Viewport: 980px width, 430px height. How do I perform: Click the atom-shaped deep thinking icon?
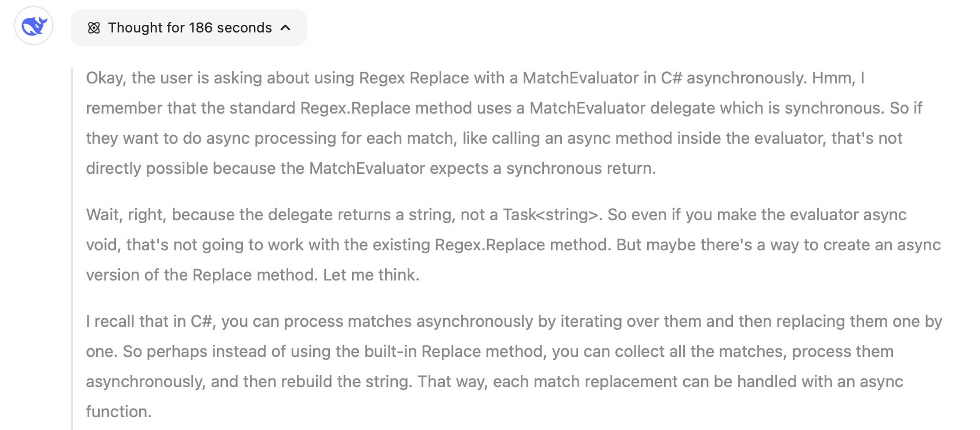pyautogui.click(x=94, y=28)
